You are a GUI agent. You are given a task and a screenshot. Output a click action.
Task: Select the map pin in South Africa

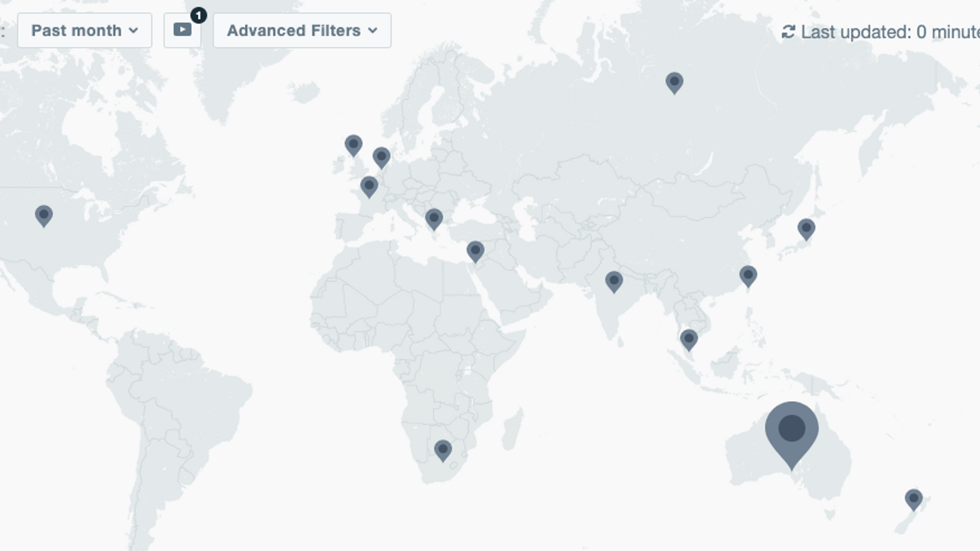coord(443,450)
